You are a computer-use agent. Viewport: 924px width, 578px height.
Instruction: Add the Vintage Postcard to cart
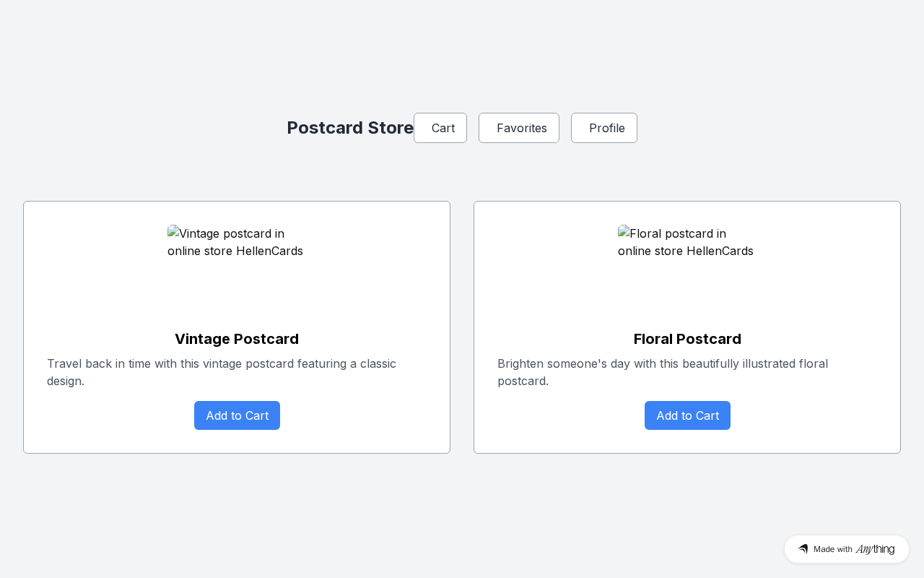point(237,415)
